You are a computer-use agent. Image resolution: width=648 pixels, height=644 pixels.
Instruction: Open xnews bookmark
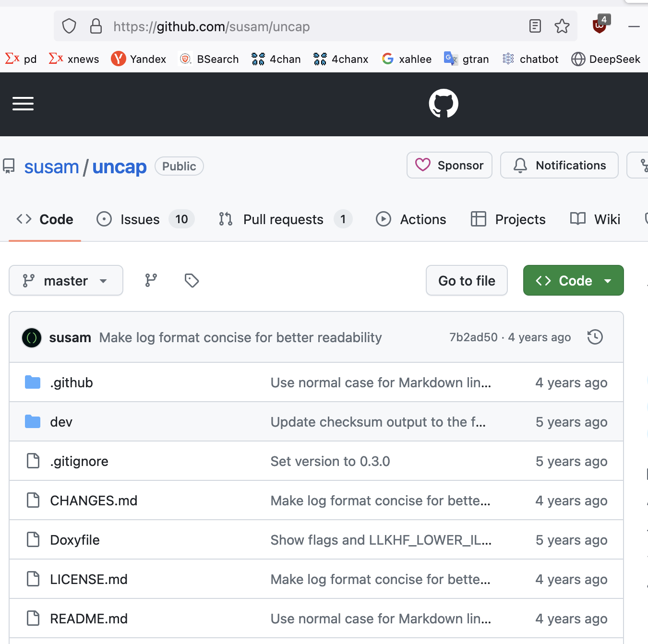tap(74, 59)
